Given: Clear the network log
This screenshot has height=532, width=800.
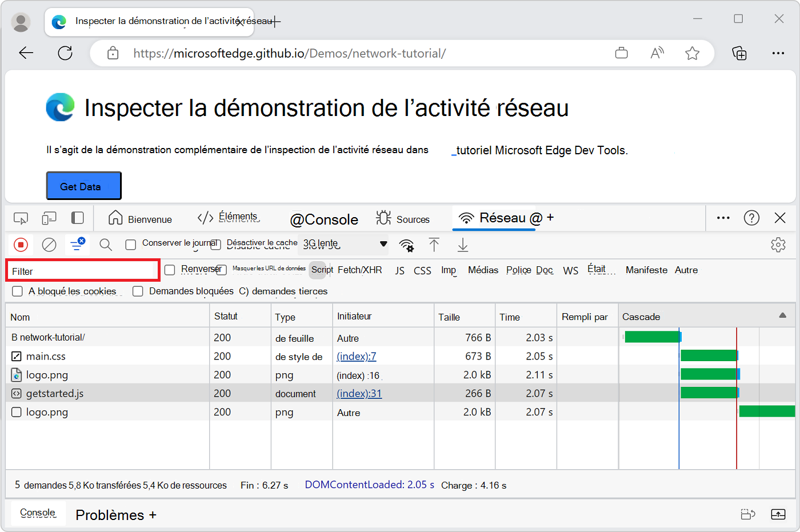Looking at the screenshot, I should [x=49, y=245].
